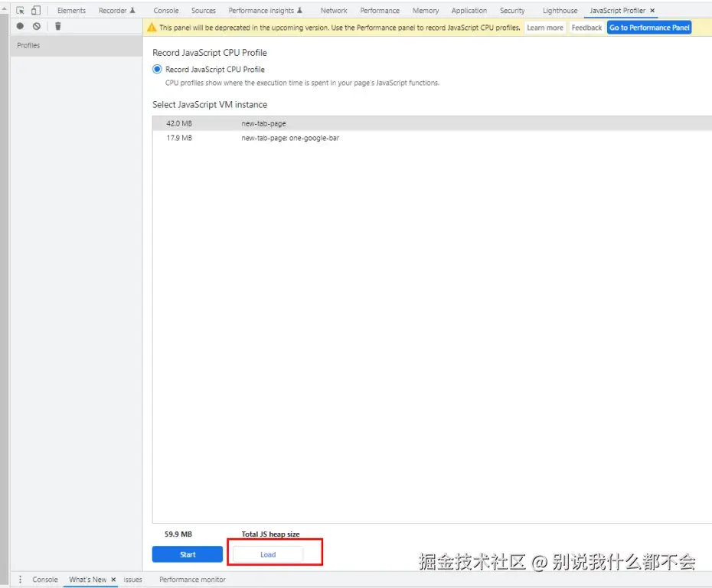Viewport: 712px width, 588px height.
Task: Select Record JavaScript CPU Profile radio button
Action: 157,70
